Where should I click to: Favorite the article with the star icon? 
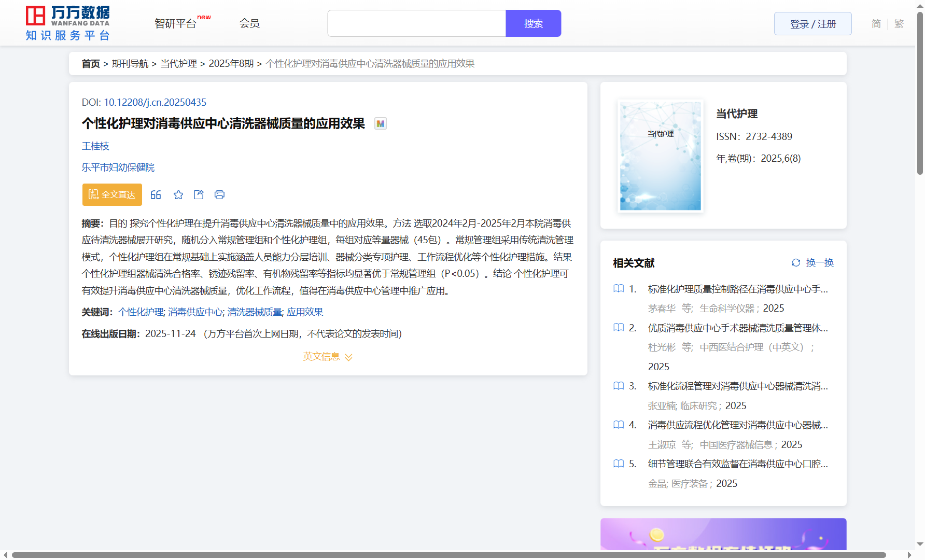pyautogui.click(x=178, y=195)
